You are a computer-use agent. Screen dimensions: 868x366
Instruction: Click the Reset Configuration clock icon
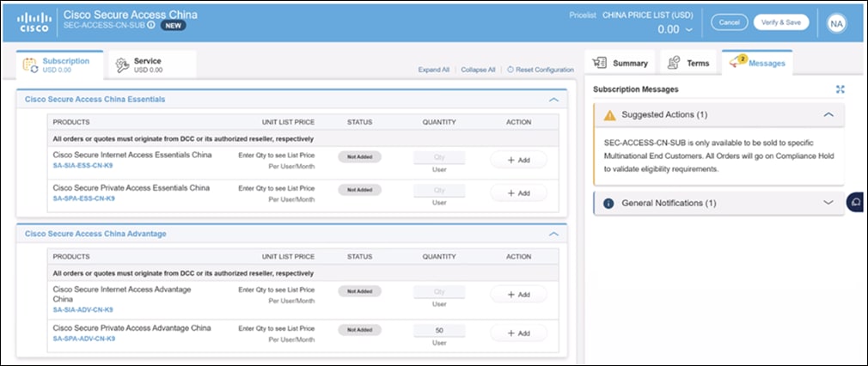click(510, 70)
